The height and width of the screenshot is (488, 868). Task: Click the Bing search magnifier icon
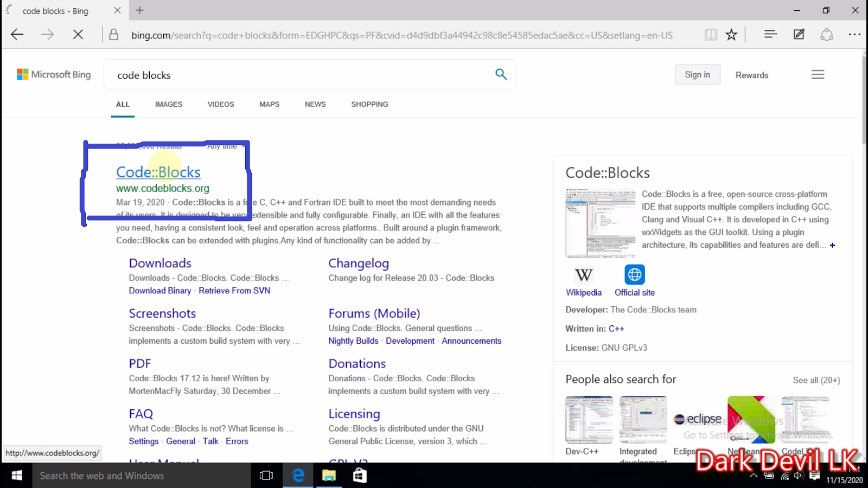click(501, 74)
